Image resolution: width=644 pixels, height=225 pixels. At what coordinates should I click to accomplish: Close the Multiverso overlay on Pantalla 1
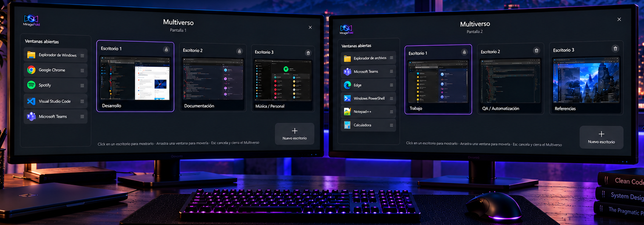pyautogui.click(x=310, y=27)
